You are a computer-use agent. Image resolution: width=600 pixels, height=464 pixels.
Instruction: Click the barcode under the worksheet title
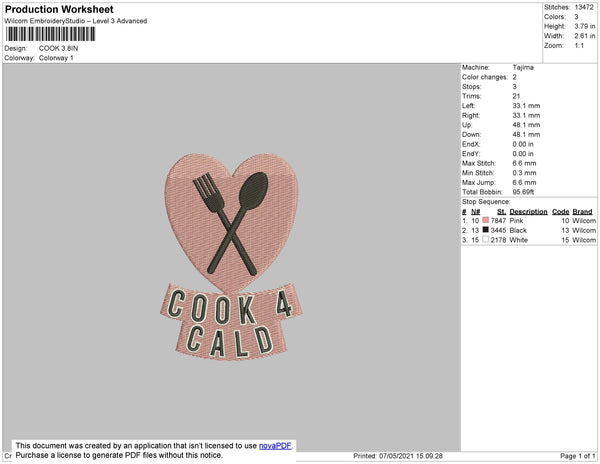pyautogui.click(x=51, y=34)
